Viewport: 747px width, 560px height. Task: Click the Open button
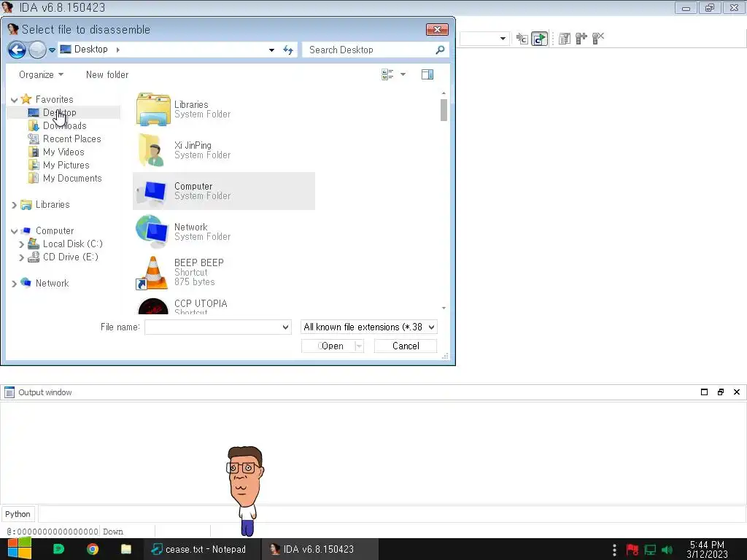click(x=328, y=346)
